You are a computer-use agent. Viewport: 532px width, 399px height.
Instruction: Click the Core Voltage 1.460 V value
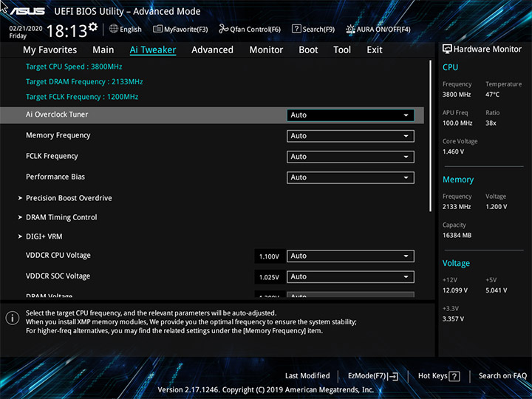pyautogui.click(x=453, y=151)
